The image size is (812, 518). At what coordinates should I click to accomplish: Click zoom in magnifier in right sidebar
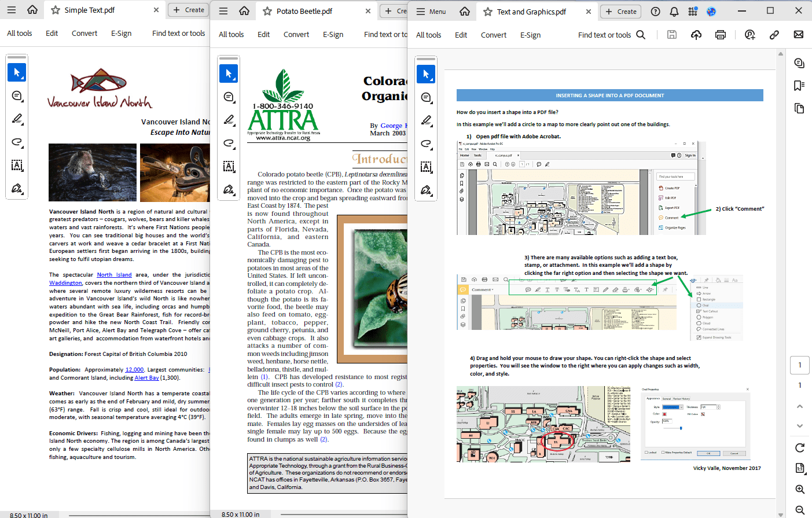[800, 490]
